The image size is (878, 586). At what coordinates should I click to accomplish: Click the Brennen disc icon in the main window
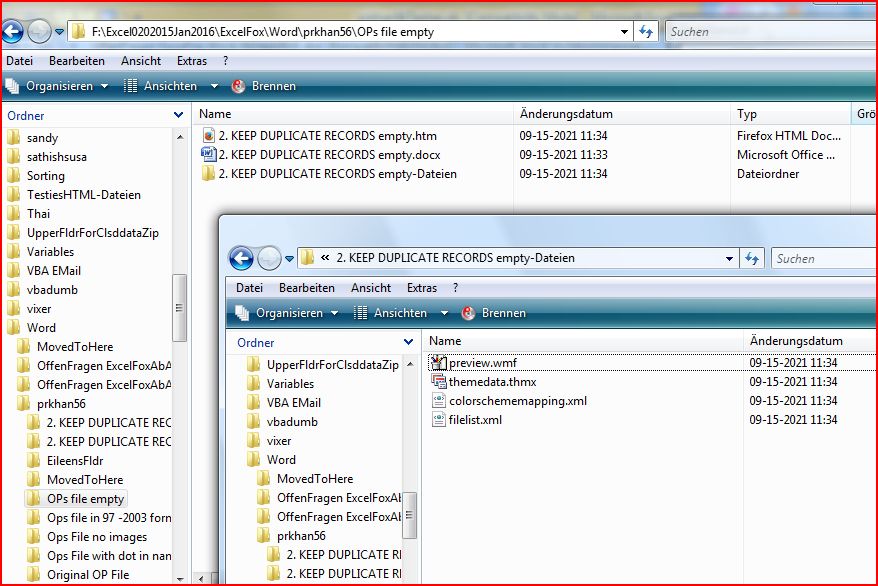tap(239, 86)
